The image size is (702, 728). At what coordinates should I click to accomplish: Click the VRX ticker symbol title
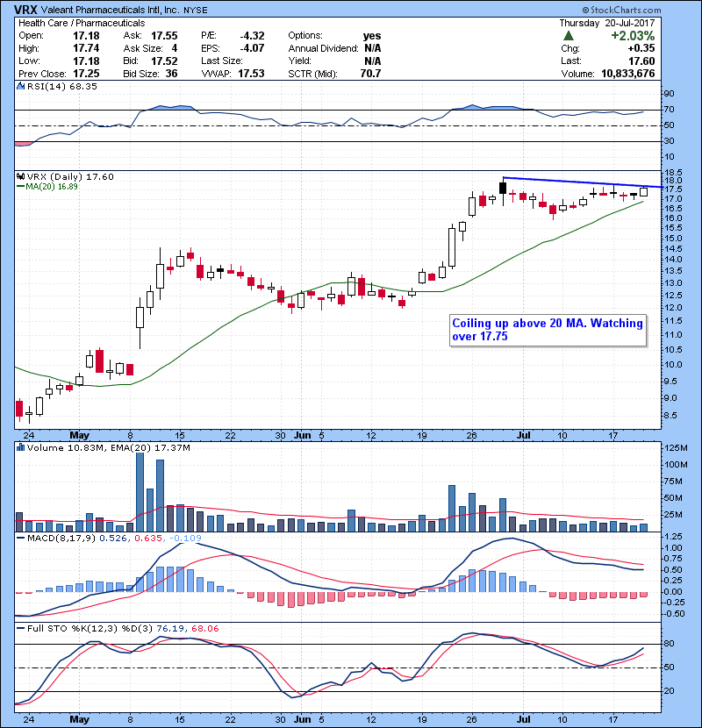coord(25,10)
